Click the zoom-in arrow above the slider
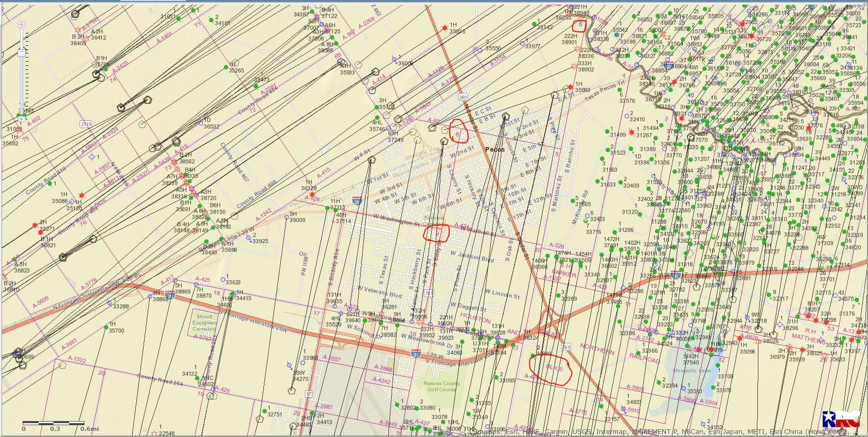 click(22, 25)
